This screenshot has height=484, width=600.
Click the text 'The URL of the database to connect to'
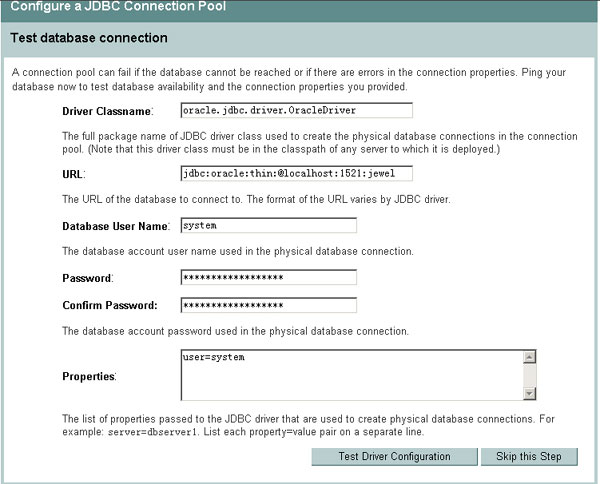[x=152, y=199]
